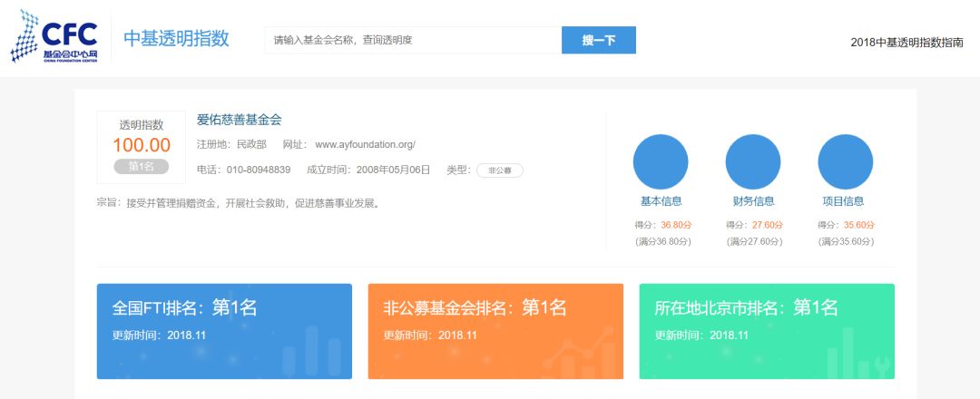Viewport: 980px width, 399px height.
Task: Click the (满分35.60分) full score text
Action: [x=846, y=241]
